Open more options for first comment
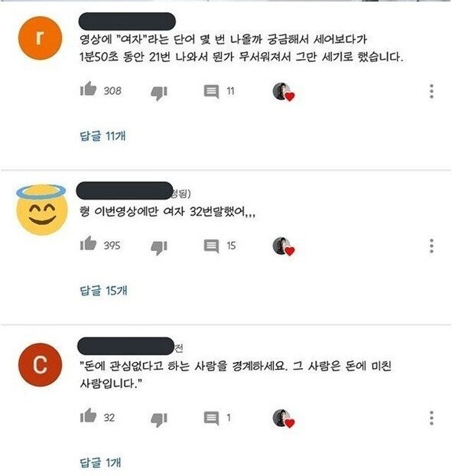 point(431,91)
